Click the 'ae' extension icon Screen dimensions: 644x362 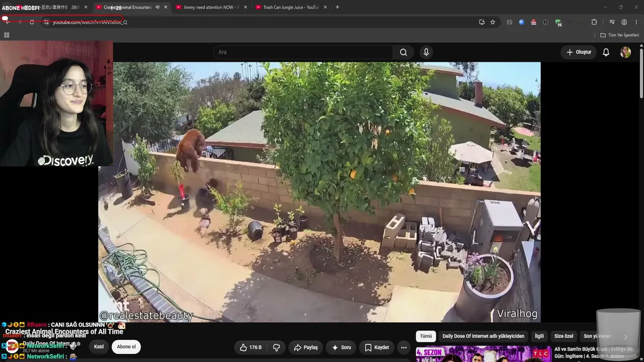[509, 22]
